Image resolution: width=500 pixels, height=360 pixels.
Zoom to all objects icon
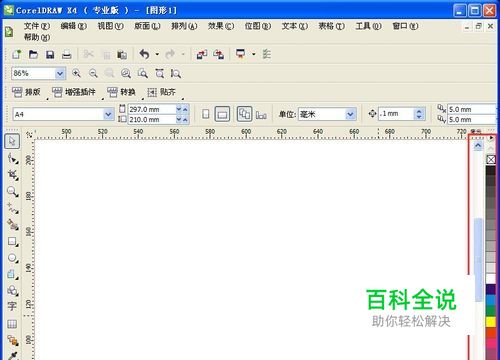126,73
